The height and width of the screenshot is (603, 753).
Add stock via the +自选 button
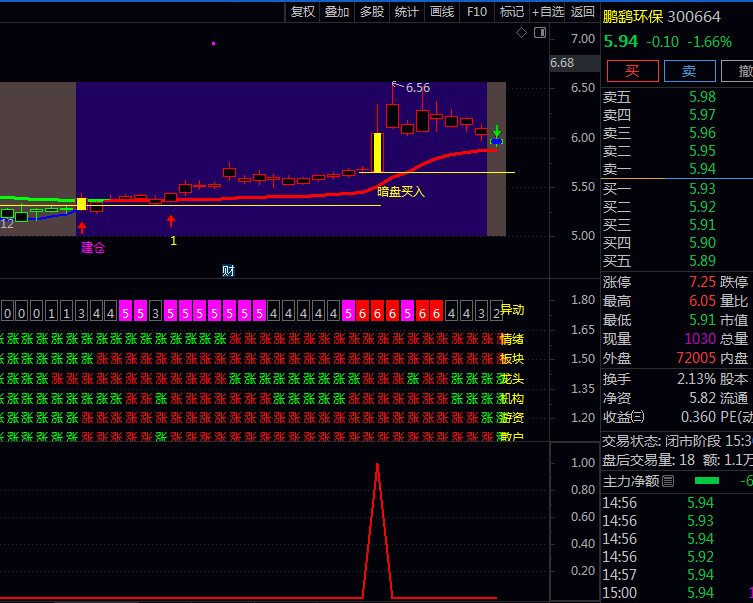pyautogui.click(x=548, y=12)
